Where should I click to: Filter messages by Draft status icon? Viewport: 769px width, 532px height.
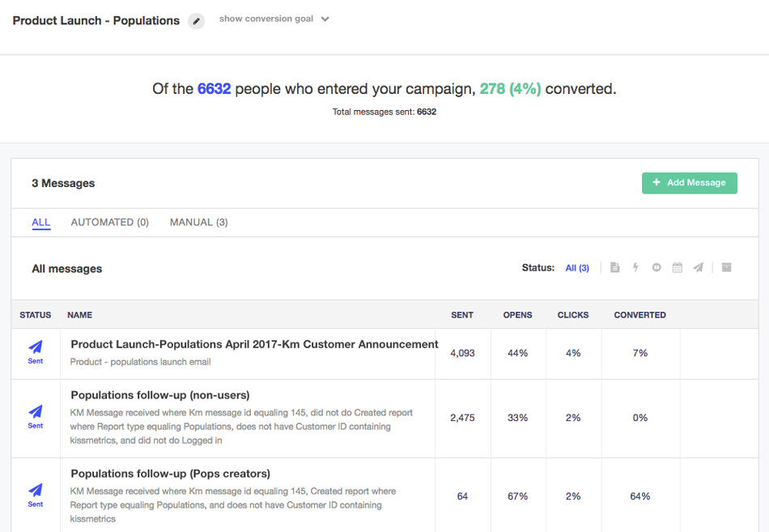click(615, 267)
